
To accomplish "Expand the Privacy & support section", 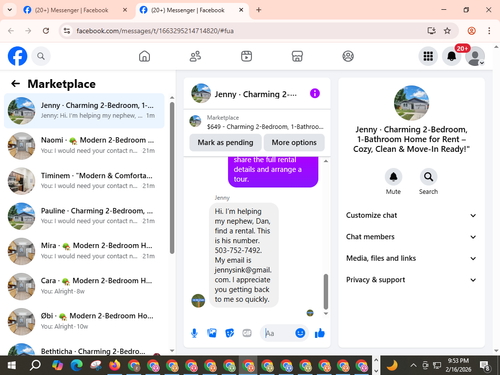I will (x=411, y=280).
